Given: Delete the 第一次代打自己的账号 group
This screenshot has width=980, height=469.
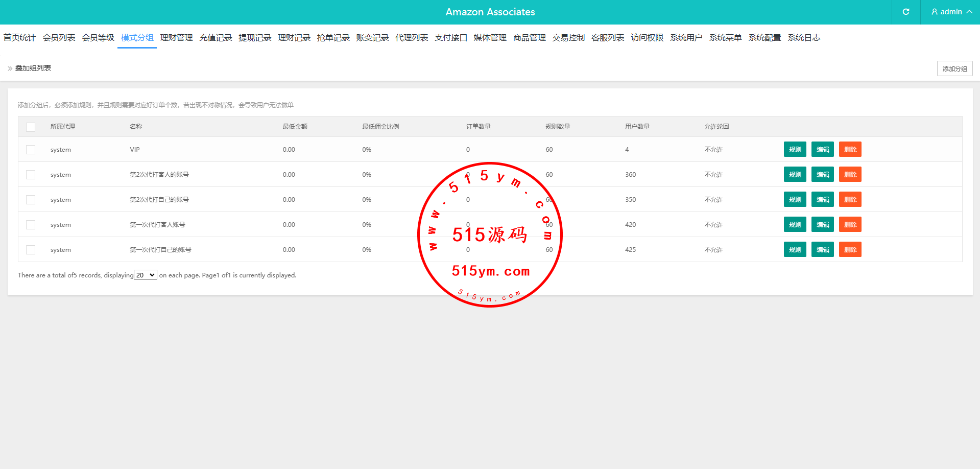Looking at the screenshot, I should click(x=850, y=250).
